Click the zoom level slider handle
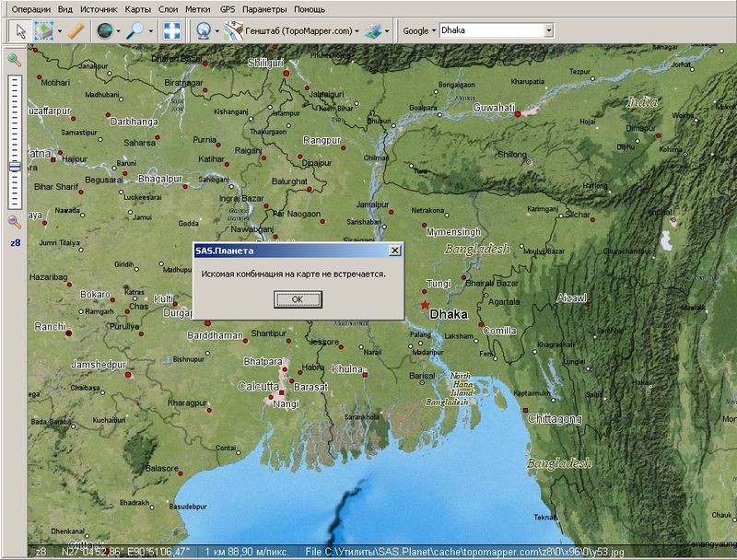Viewport: 737px width, 560px height. coord(15,168)
